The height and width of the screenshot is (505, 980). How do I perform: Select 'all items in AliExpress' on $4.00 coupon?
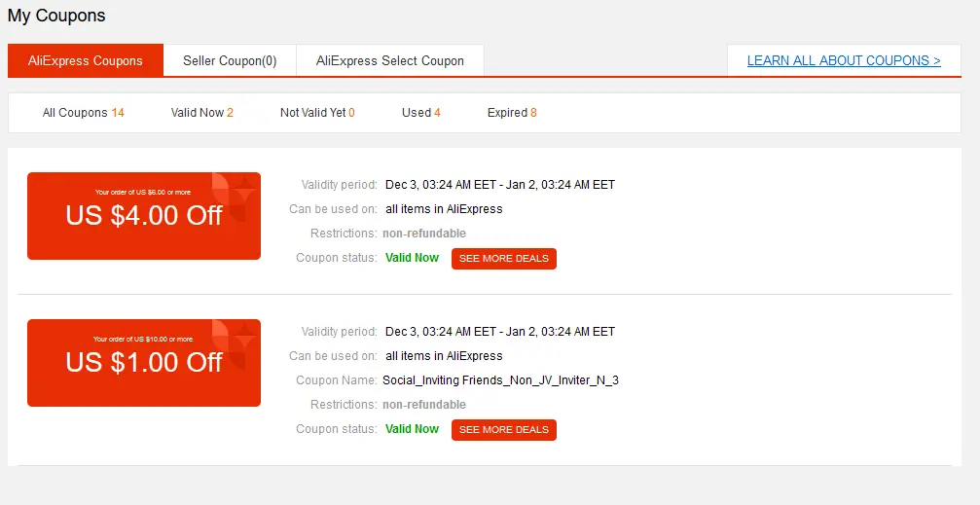point(444,209)
